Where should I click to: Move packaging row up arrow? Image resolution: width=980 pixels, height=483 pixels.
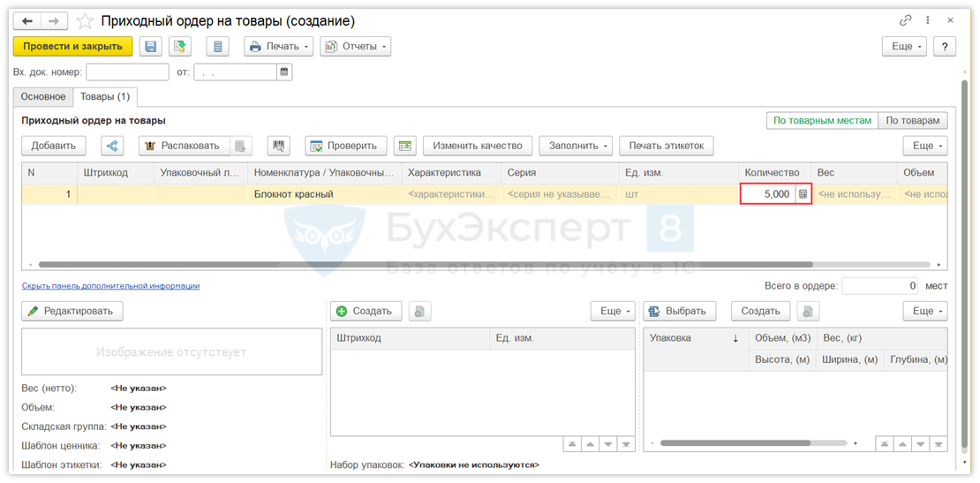(x=901, y=444)
